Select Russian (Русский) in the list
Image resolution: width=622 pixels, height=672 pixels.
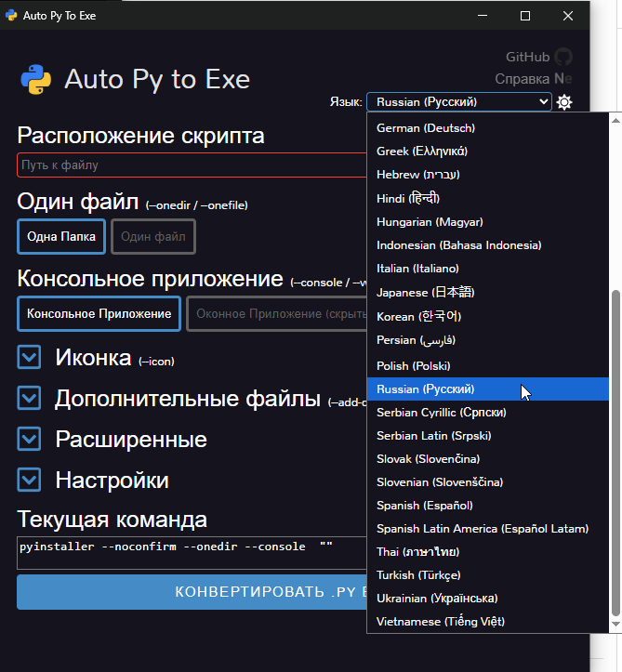488,389
